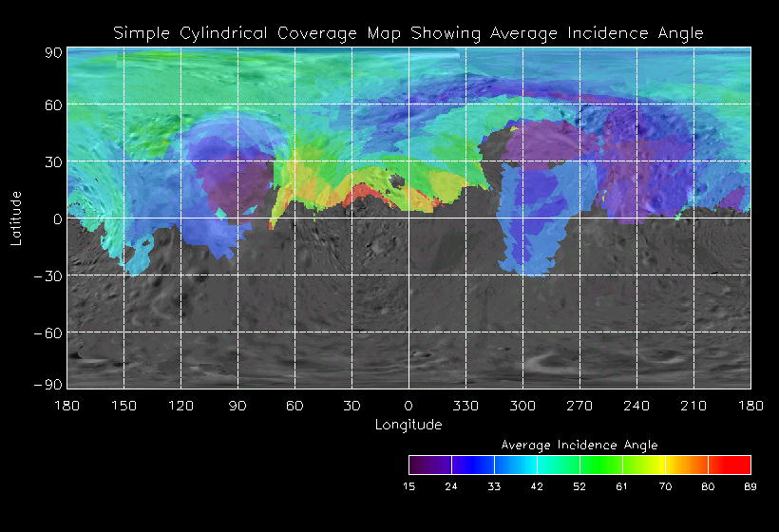Image resolution: width=779 pixels, height=532 pixels.
Task: Click the red color bar segment between 80 and 89
Action: pyautogui.click(x=730, y=465)
